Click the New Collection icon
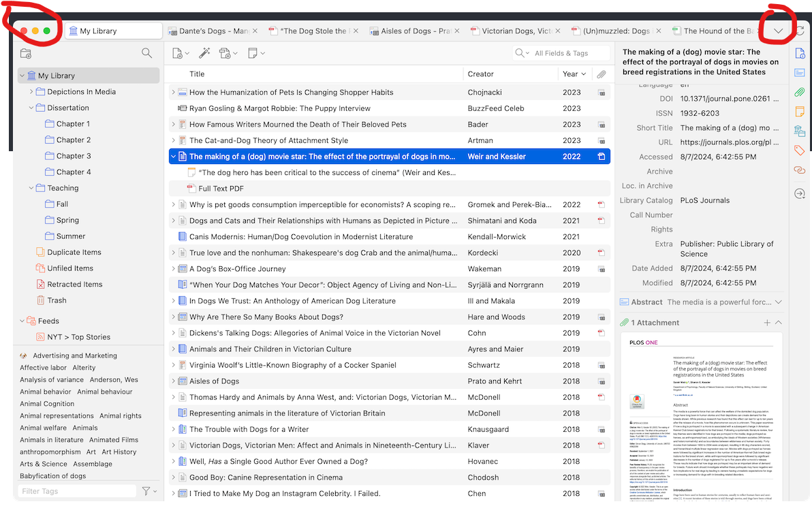 [26, 53]
